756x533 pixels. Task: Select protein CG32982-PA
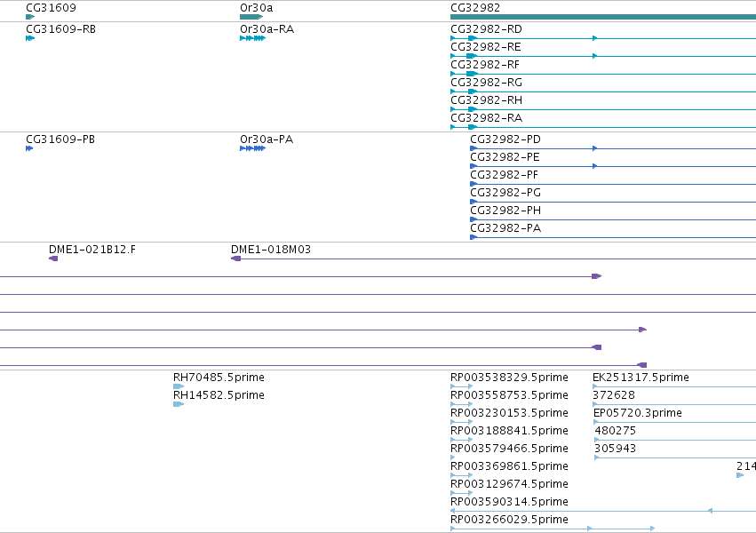pos(505,228)
